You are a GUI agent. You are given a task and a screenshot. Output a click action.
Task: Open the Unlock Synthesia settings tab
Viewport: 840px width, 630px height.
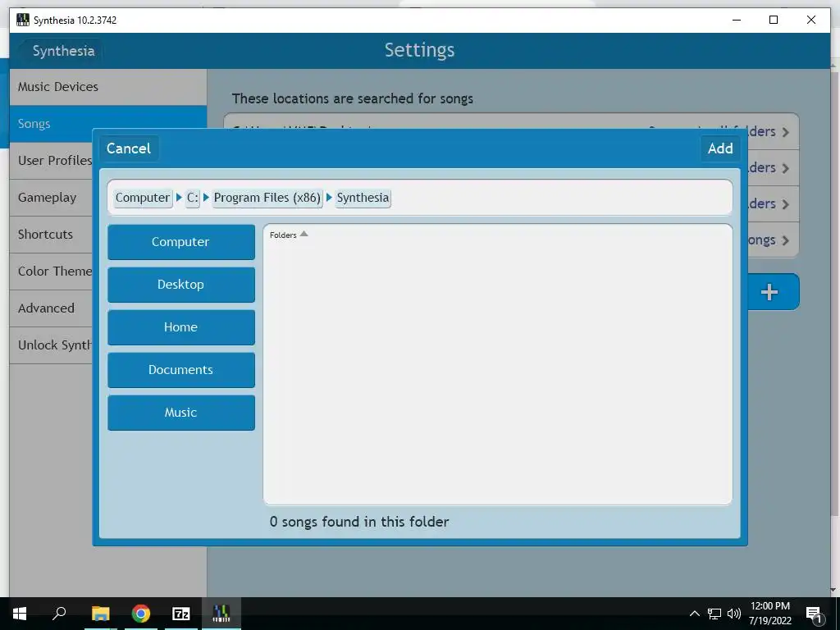(x=51, y=345)
